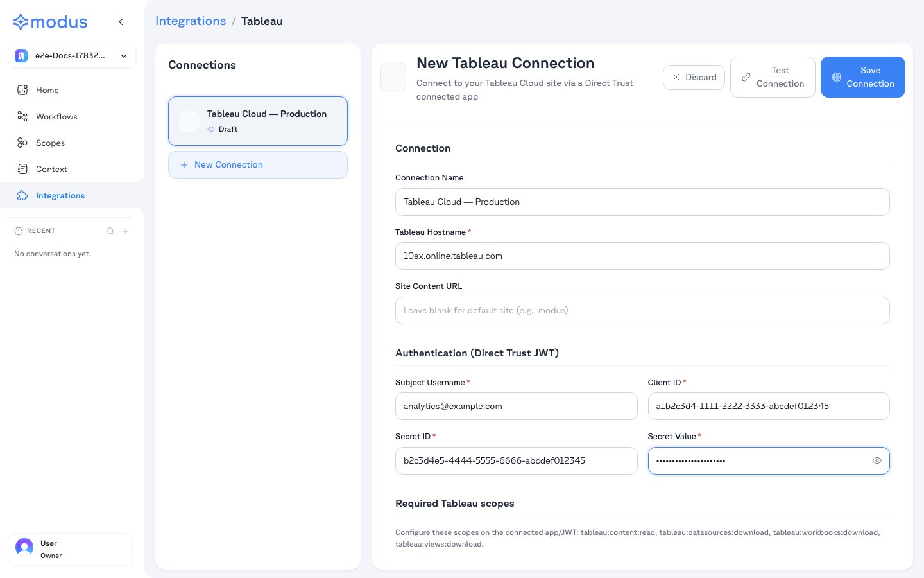
Task: Click the Tableau connection card logo
Action: coord(189,121)
